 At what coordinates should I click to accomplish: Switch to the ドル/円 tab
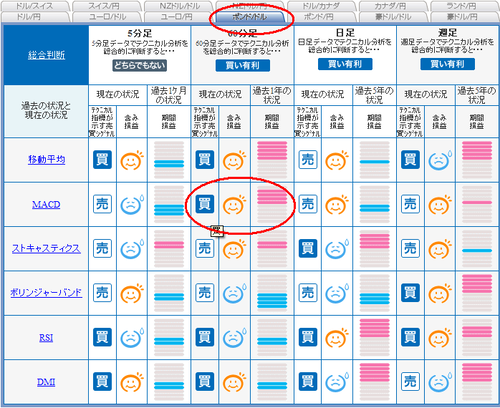[35, 17]
